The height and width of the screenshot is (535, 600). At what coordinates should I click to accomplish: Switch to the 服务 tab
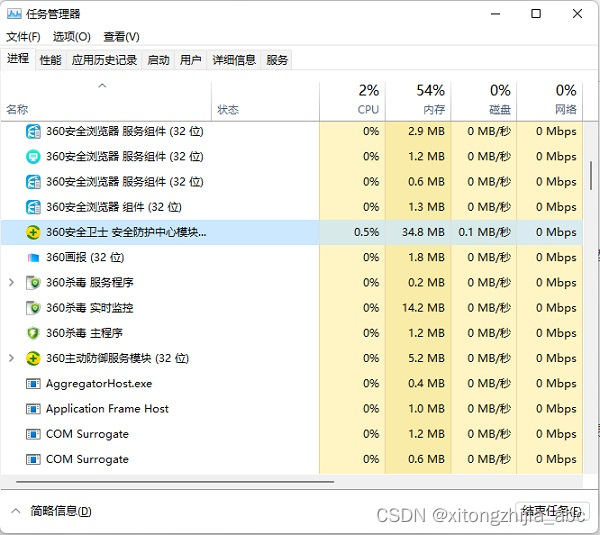pos(277,60)
